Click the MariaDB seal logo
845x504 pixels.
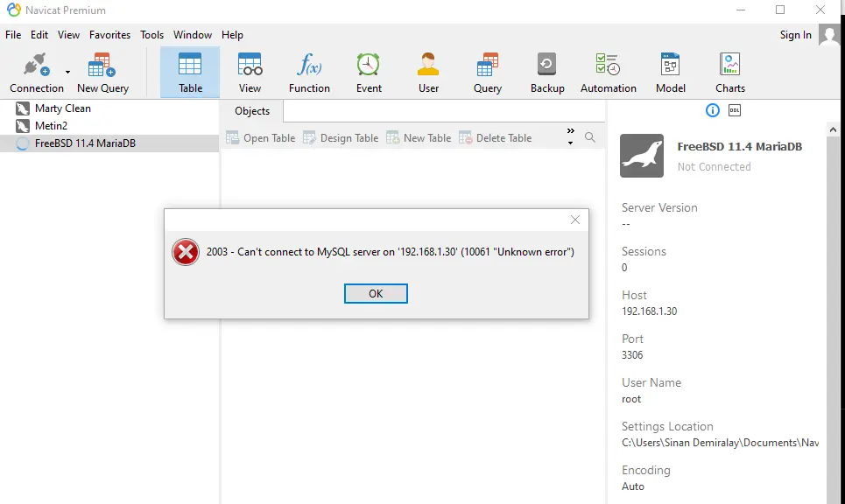click(641, 156)
